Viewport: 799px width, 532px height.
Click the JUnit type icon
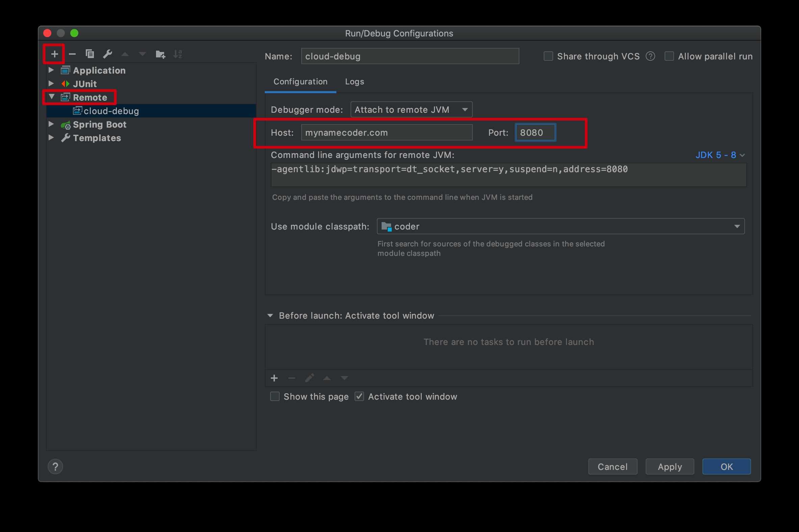(65, 84)
